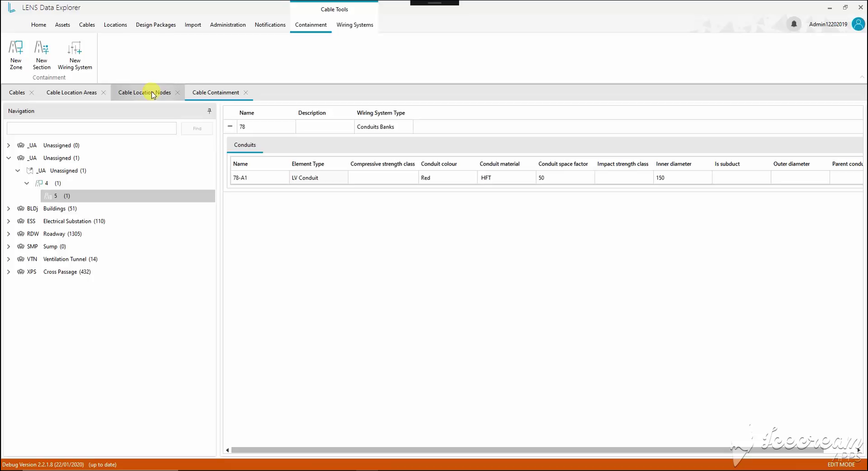
Task: Close the Cable Containment tab
Action: coord(246,93)
